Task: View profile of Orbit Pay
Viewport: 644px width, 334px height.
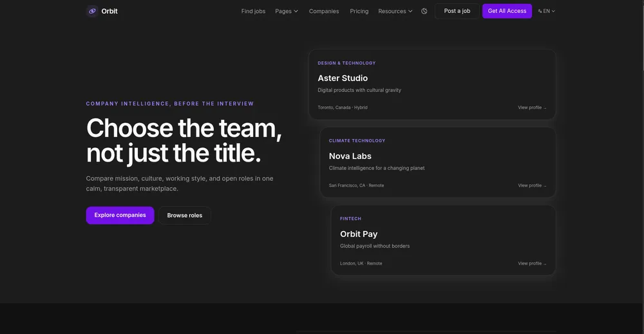Action: coord(532,263)
